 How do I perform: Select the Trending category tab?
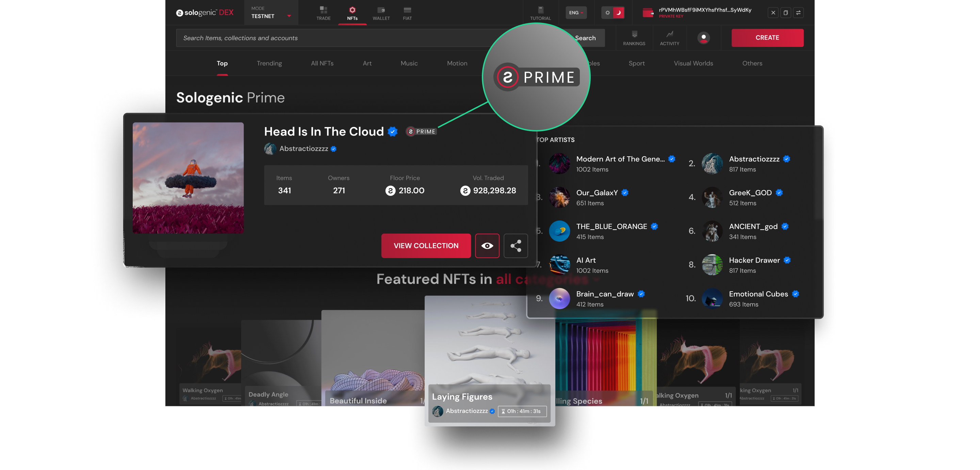[269, 63]
